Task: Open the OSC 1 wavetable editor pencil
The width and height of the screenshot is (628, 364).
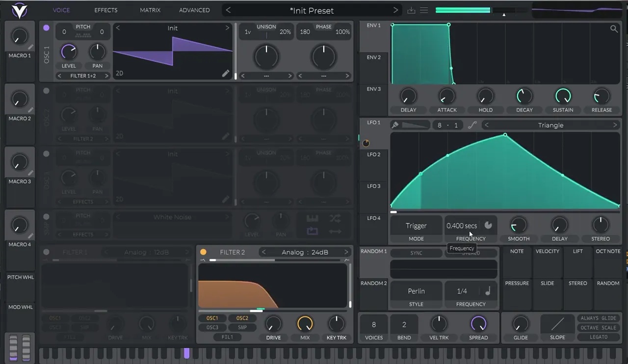Action: coord(226,74)
